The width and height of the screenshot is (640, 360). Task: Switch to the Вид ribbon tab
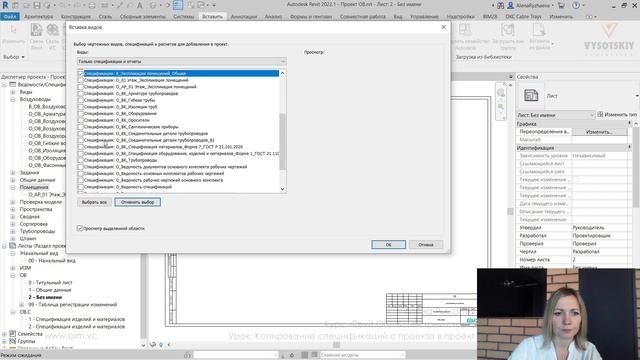pos(398,17)
